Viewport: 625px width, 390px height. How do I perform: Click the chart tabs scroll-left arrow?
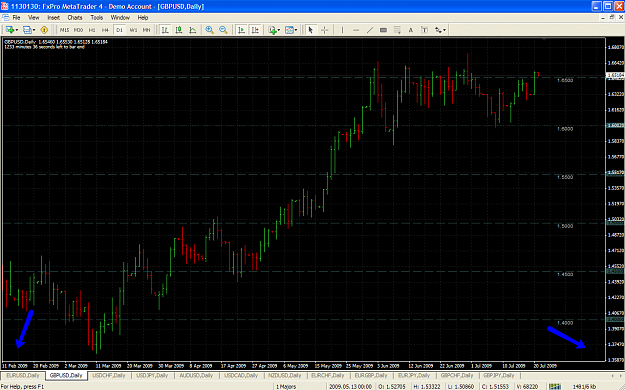click(613, 376)
